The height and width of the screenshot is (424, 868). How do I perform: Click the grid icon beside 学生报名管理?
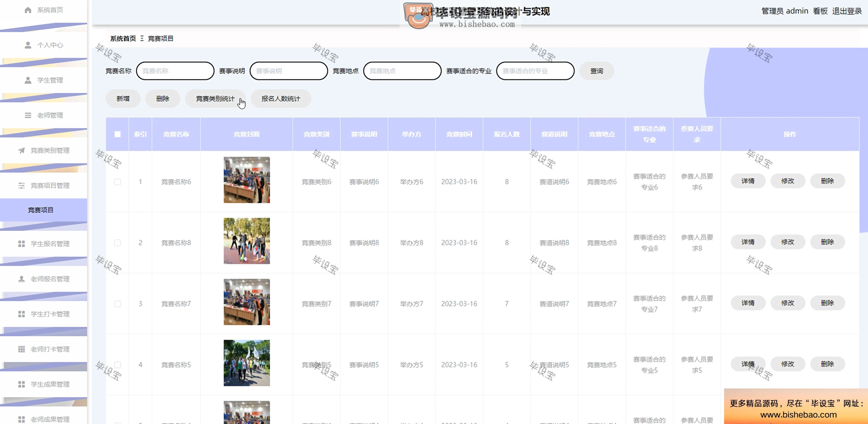pyautogui.click(x=22, y=244)
